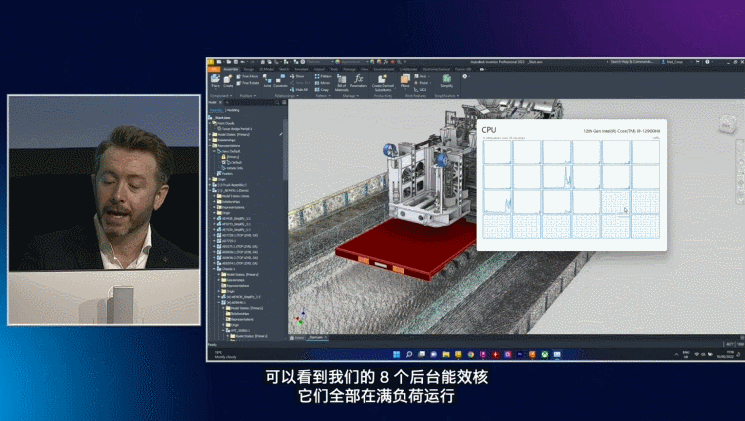Click the taskbar clock
745x421 pixels.
[x=725, y=354]
